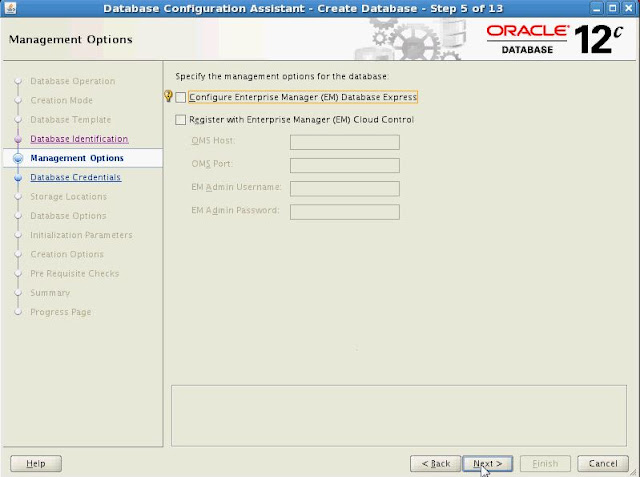The height and width of the screenshot is (477, 640).
Task: Click the Help button
Action: pyautogui.click(x=36, y=464)
